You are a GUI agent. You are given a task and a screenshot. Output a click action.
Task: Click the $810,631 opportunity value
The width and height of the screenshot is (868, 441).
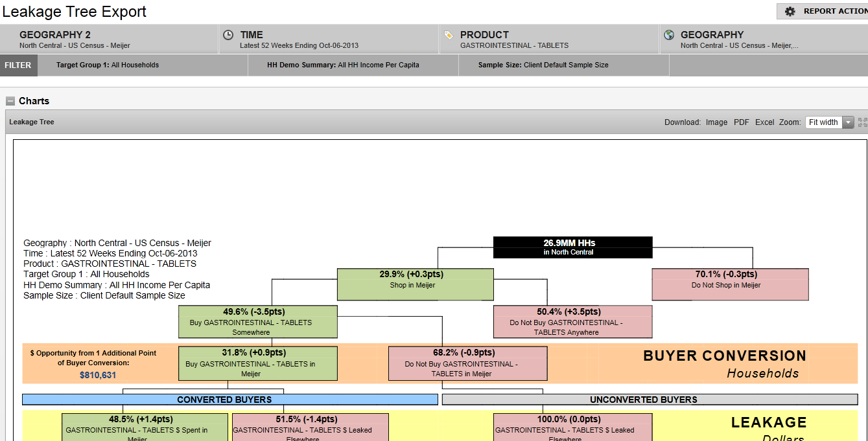(x=98, y=375)
